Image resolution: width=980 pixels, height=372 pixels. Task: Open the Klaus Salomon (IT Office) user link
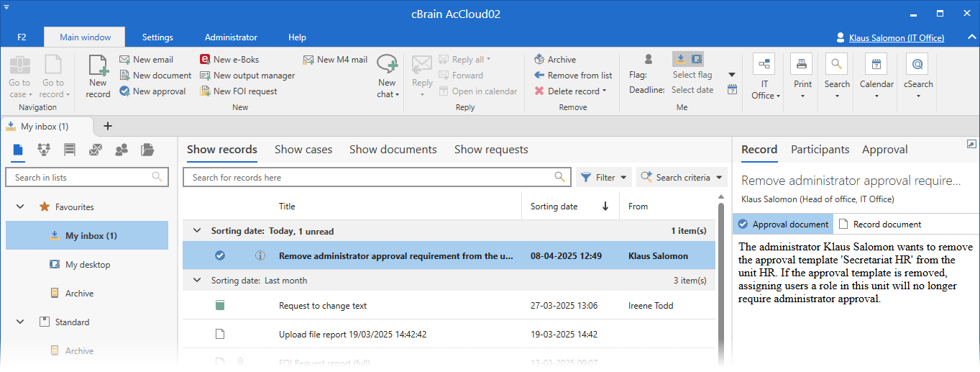[x=896, y=38]
